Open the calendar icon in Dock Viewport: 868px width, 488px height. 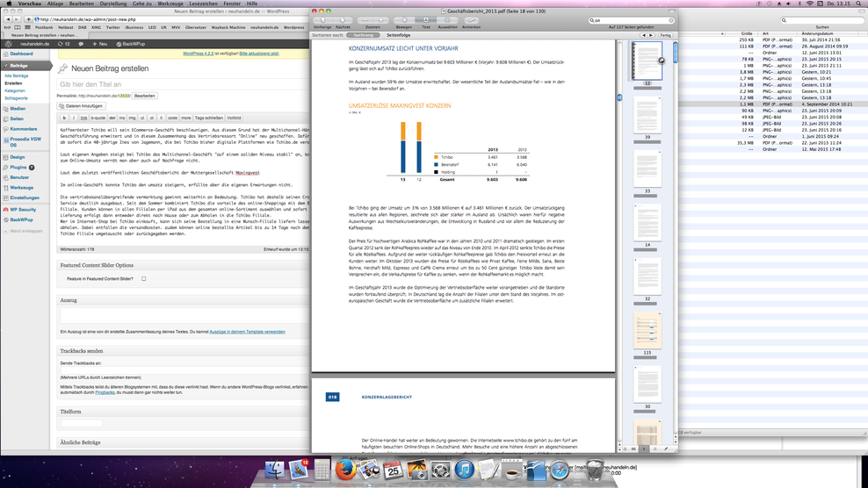[393, 470]
